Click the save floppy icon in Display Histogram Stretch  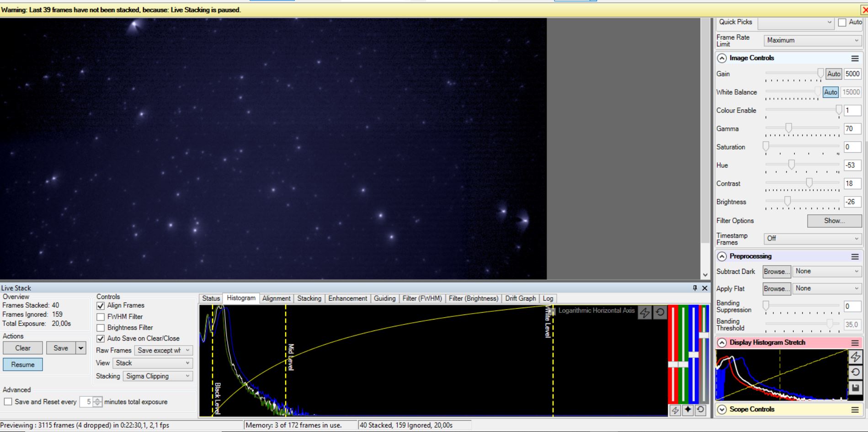pyautogui.click(x=855, y=388)
